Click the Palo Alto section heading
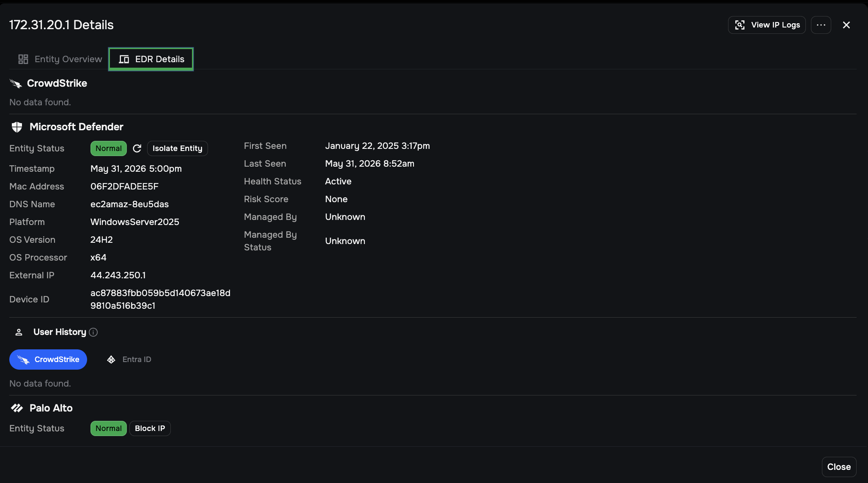Viewport: 868px width, 483px height. (x=51, y=408)
